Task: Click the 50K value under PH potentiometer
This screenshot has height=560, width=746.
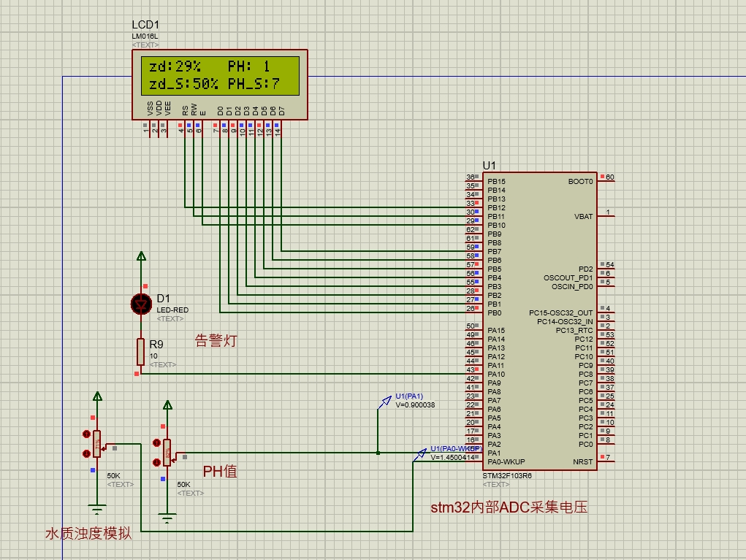Action: coord(183,484)
